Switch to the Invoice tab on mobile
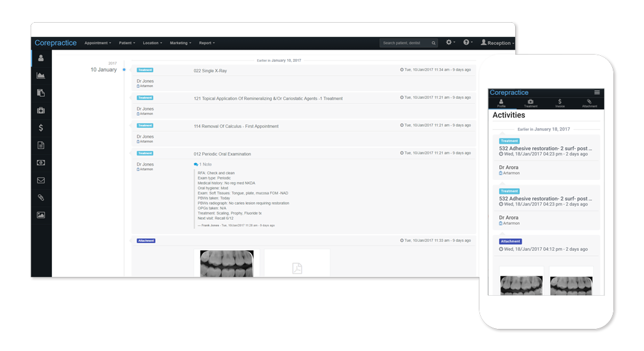The image size is (644, 351). (x=560, y=103)
